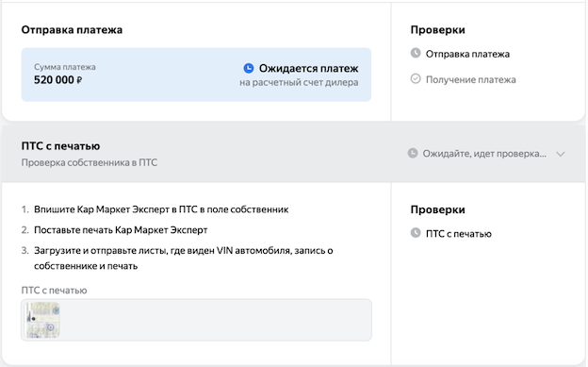The image size is (588, 367).
Task: Click the Ожидается платеж status label
Action: [x=308, y=68]
